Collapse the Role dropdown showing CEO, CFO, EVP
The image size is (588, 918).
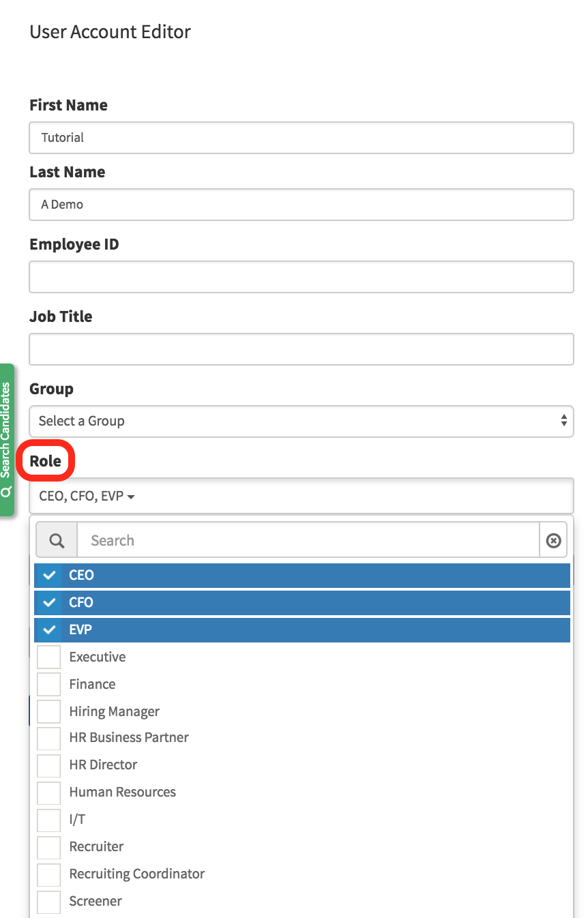click(301, 496)
